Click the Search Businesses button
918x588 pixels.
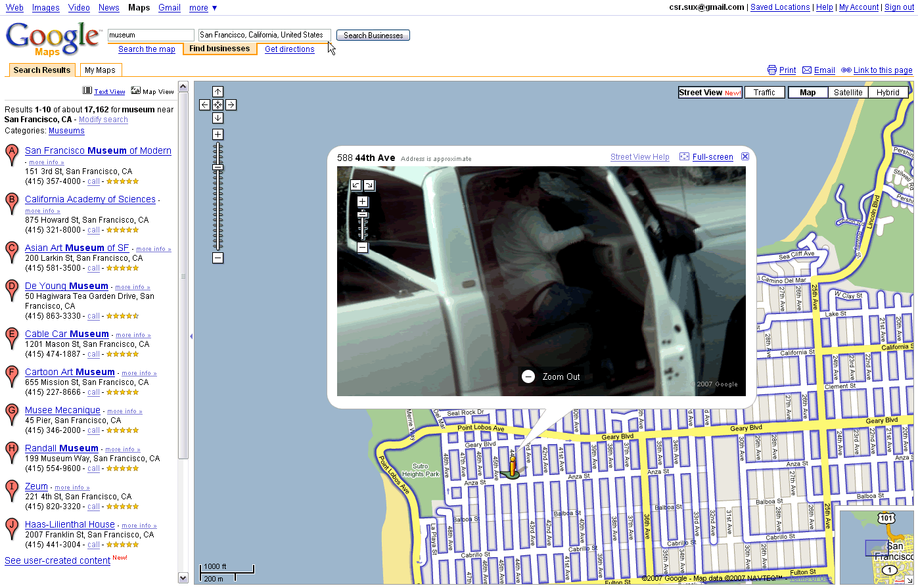click(373, 35)
